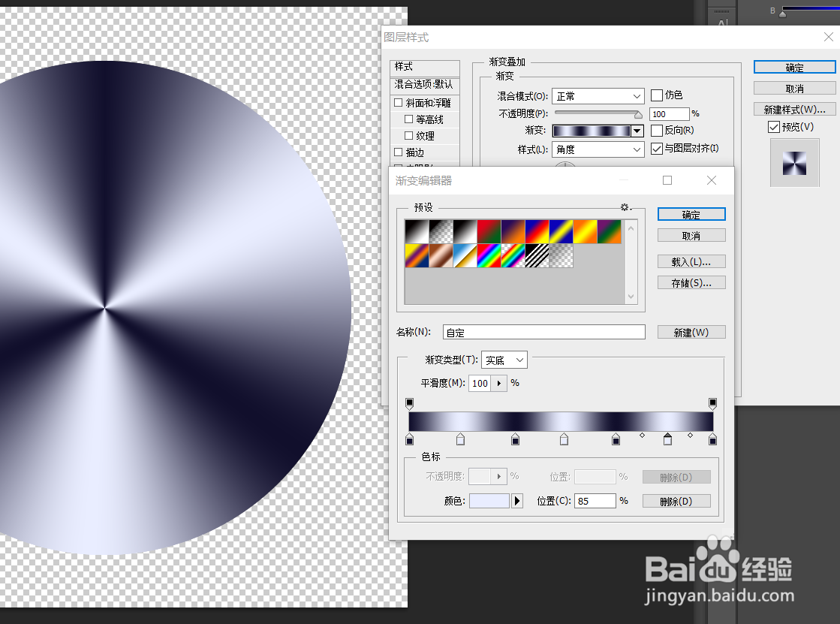Select the left opacity stop above the gradient bar

point(409,403)
